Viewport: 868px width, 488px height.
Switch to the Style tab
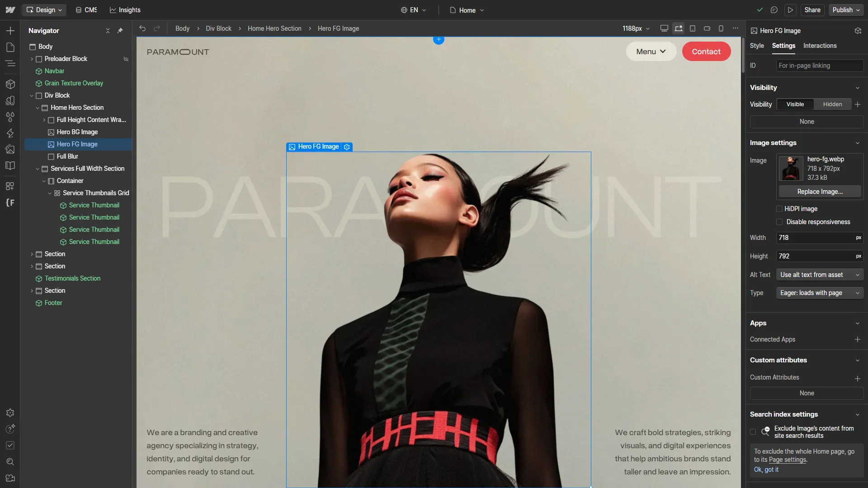click(x=757, y=46)
